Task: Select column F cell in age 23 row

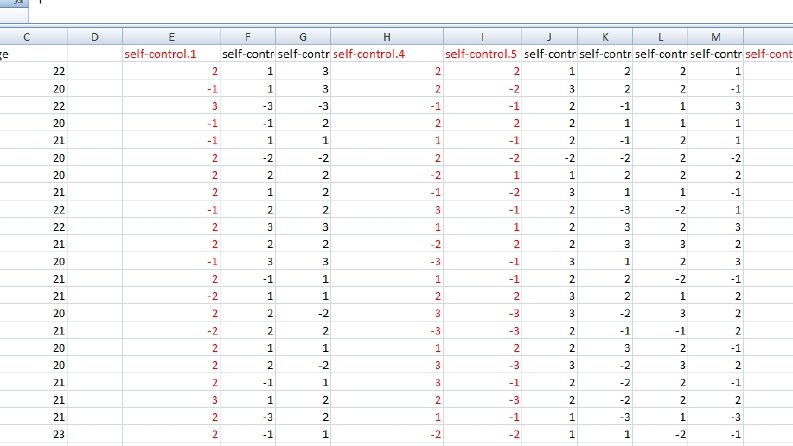Action: (248, 434)
